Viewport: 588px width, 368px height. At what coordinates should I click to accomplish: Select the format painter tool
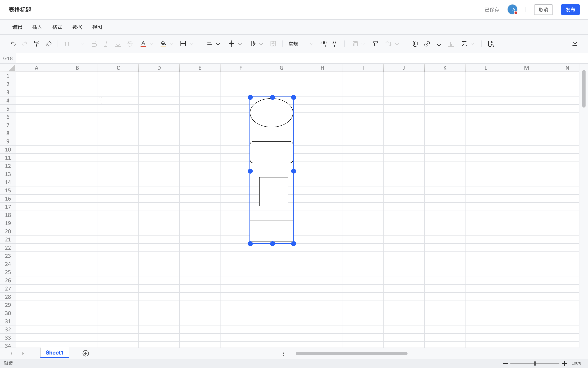click(x=37, y=44)
